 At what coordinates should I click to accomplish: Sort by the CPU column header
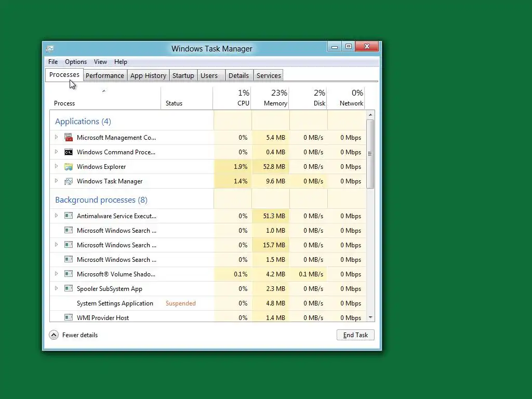232,98
